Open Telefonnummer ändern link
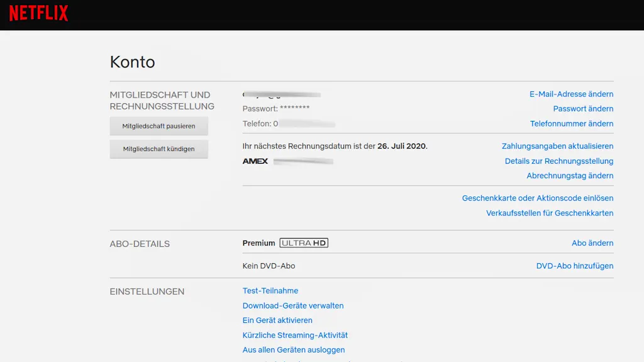 [571, 124]
